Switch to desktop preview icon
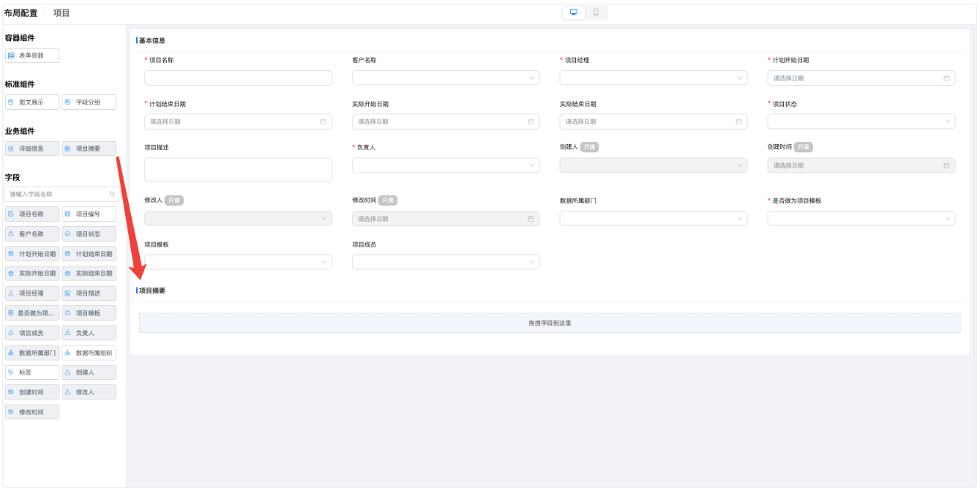The height and width of the screenshot is (491, 980). click(x=574, y=12)
